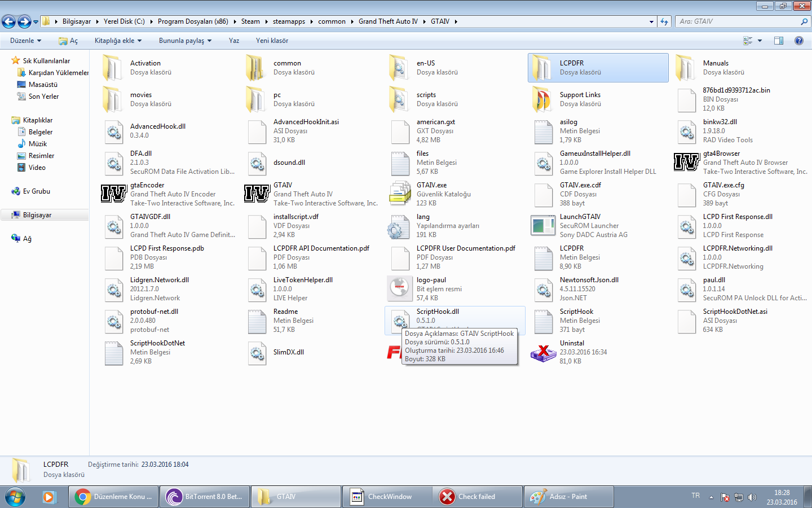Open recent pages dropdown next to Forward
The height and width of the screenshot is (508, 812).
(x=36, y=22)
